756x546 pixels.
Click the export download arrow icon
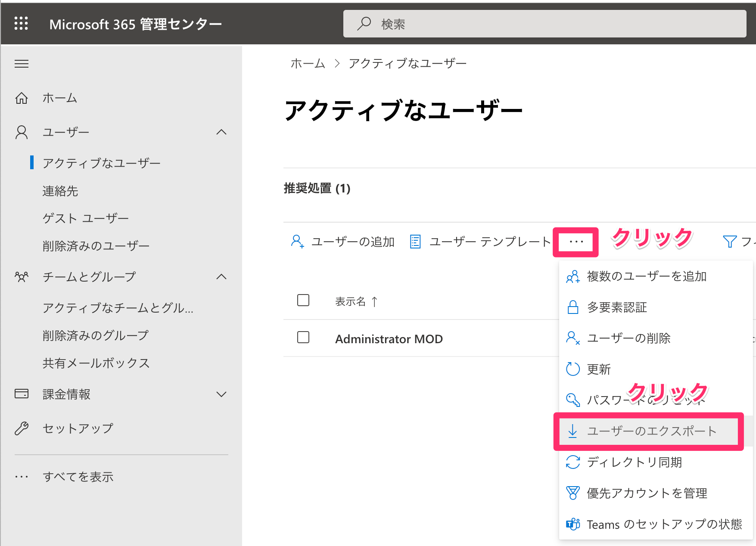(572, 431)
